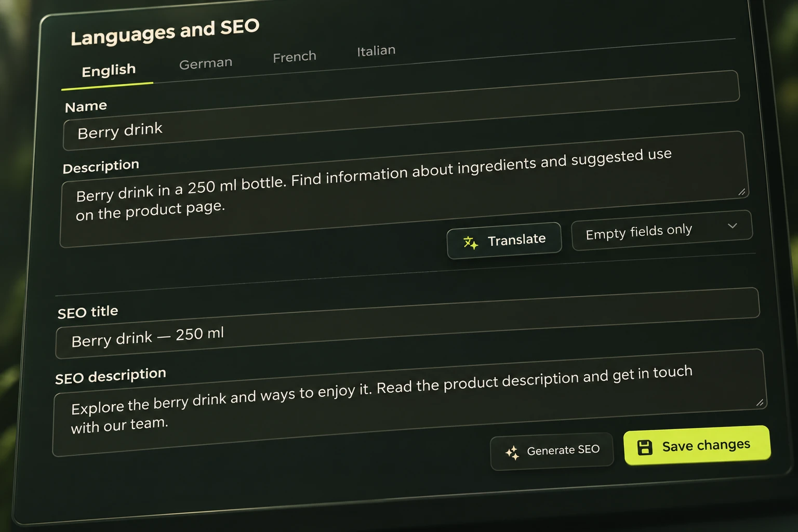
Task: Select the Italian language tab
Action: (376, 51)
